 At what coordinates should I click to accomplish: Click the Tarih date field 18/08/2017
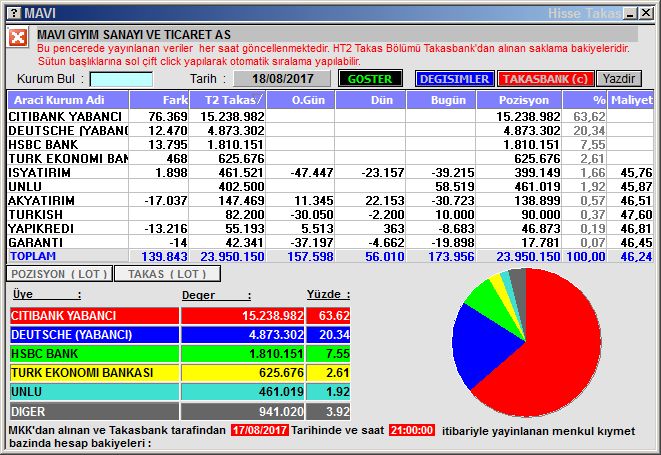point(282,79)
